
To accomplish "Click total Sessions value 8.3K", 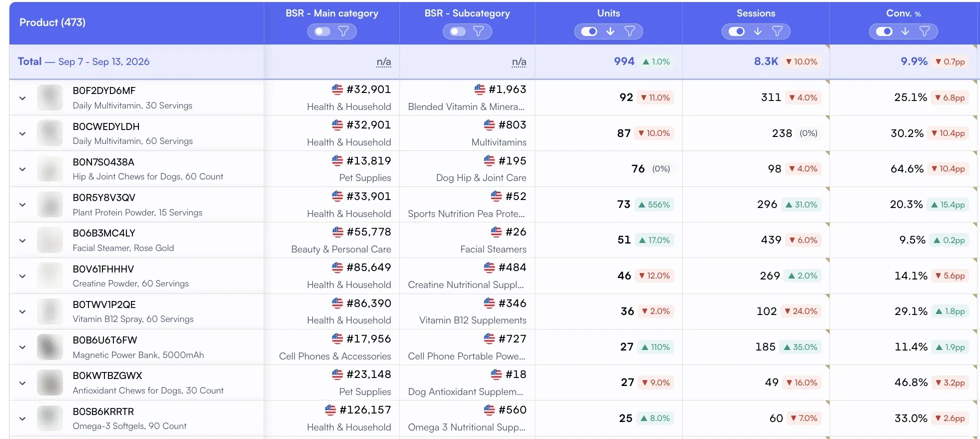I will click(x=766, y=61).
